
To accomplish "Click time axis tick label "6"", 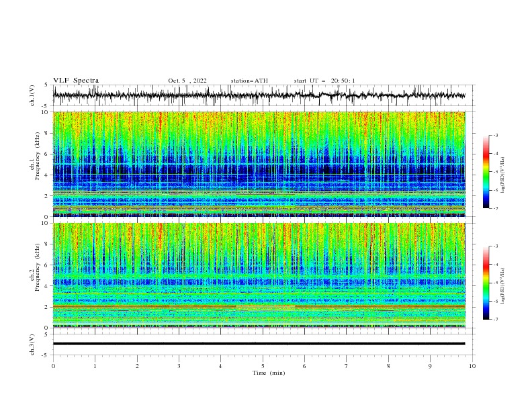I will click(x=304, y=366).
